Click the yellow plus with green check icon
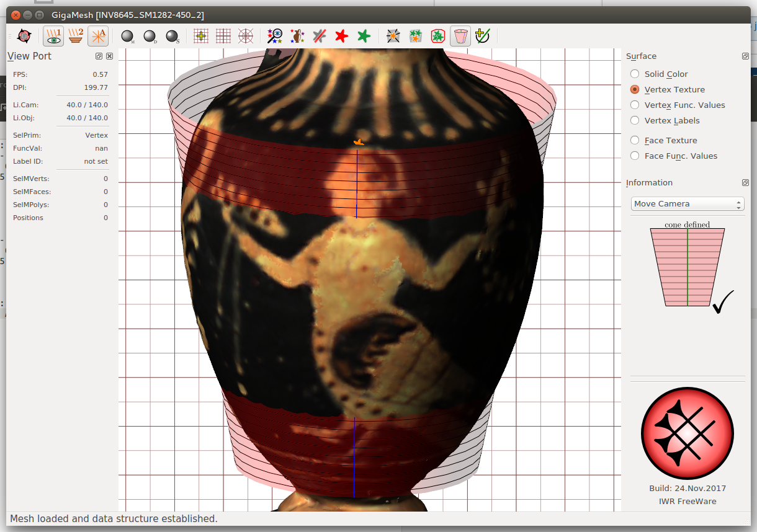Image resolution: width=757 pixels, height=532 pixels. 483,37
